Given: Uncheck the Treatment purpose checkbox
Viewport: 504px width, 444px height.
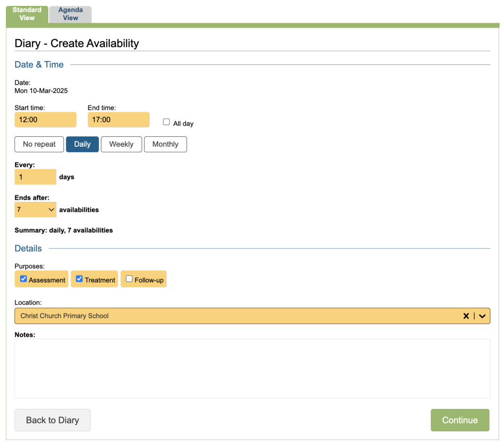Looking at the screenshot, I should click(79, 279).
